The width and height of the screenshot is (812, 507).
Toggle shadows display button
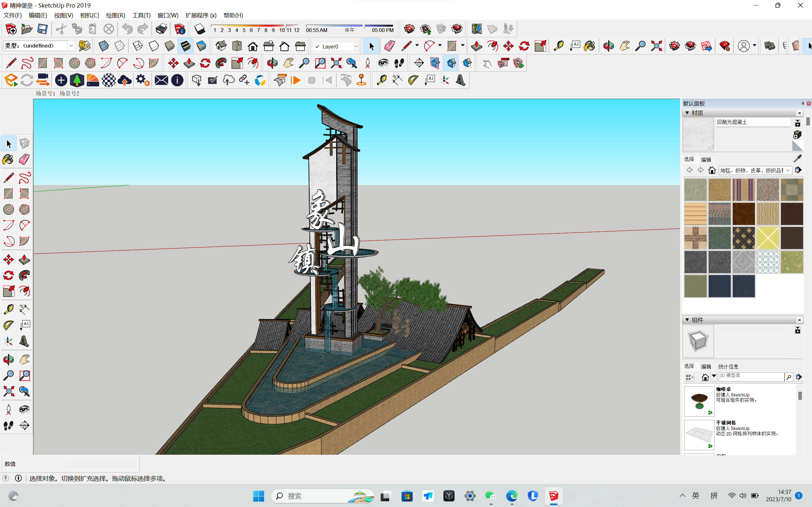coord(200,29)
